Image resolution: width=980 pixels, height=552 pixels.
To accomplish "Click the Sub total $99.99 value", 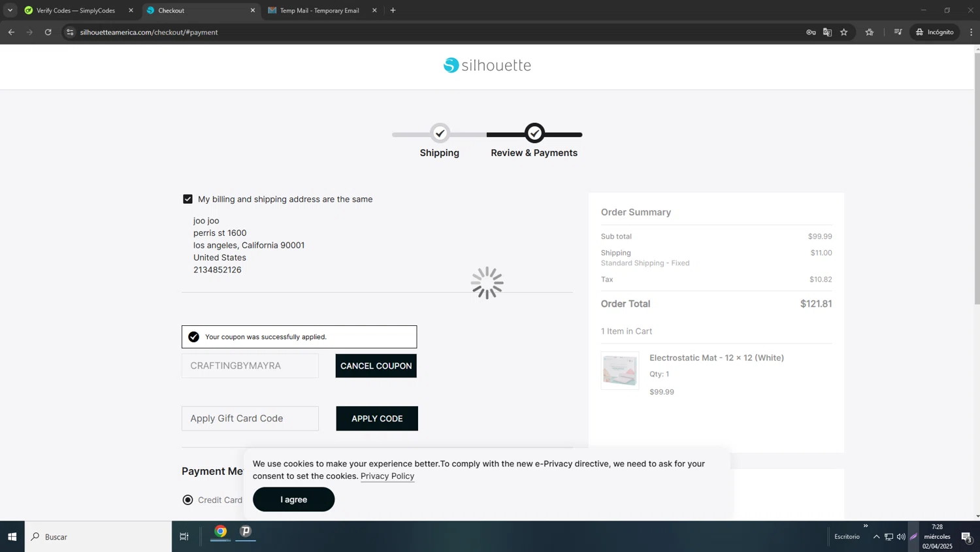I will (820, 236).
